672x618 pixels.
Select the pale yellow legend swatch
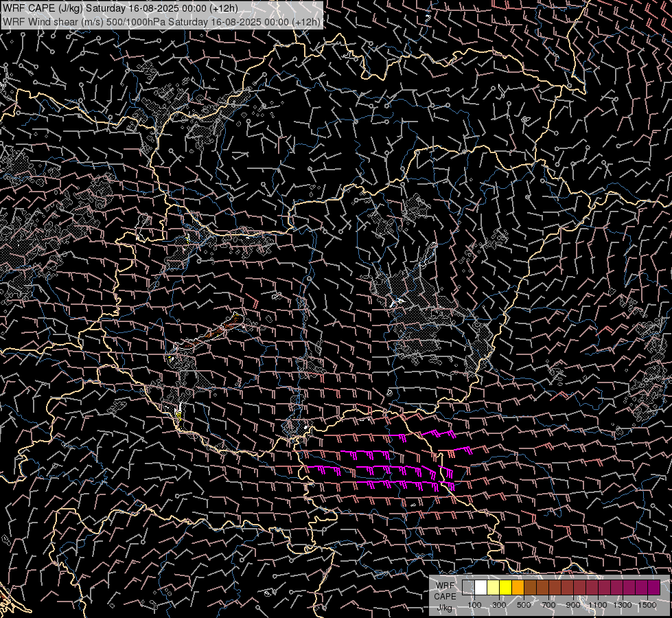[x=494, y=587]
